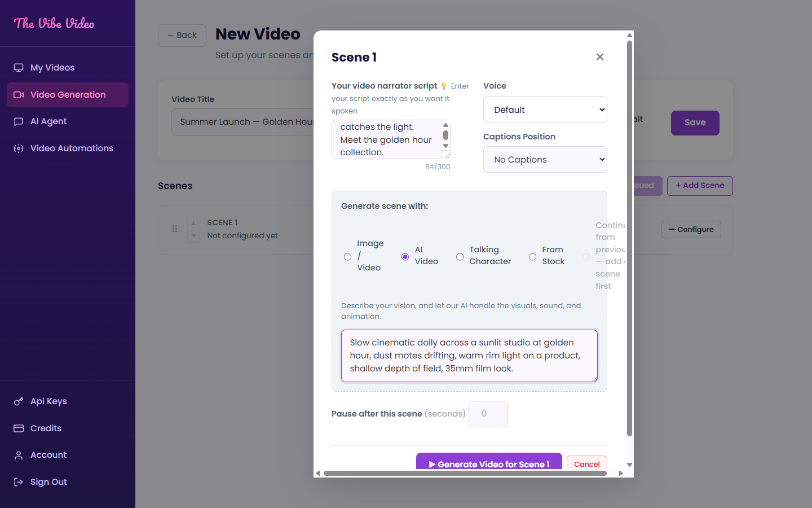The height and width of the screenshot is (508, 812).
Task: Open My Videos in the sidebar
Action: 68,68
